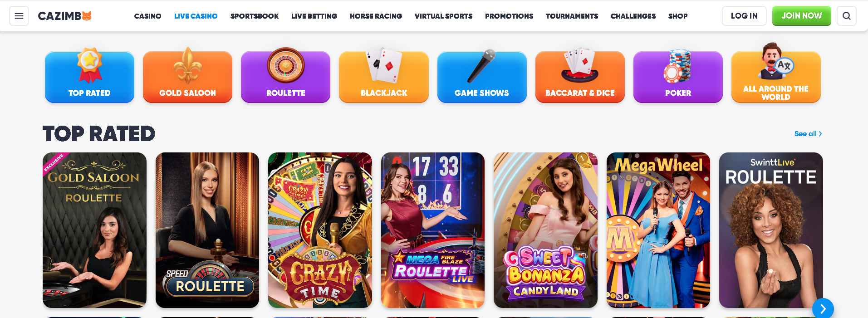868x318 pixels.
Task: Select the Game Shows microphone category
Action: coord(482,76)
